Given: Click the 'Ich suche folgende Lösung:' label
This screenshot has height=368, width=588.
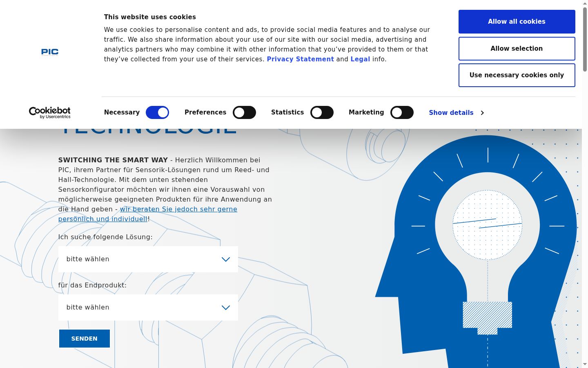Looking at the screenshot, I should point(105,237).
